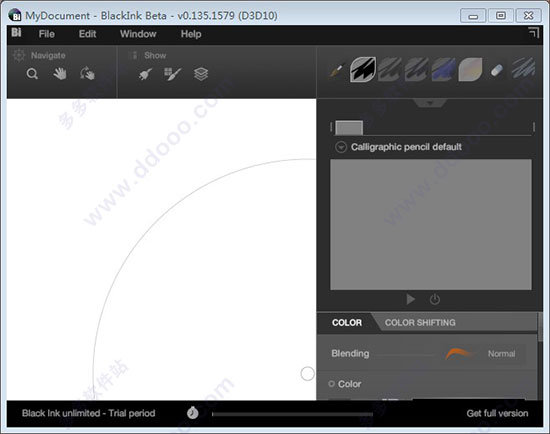Select the Zoom magnifier tool
The height and width of the screenshot is (434, 550).
pos(32,74)
